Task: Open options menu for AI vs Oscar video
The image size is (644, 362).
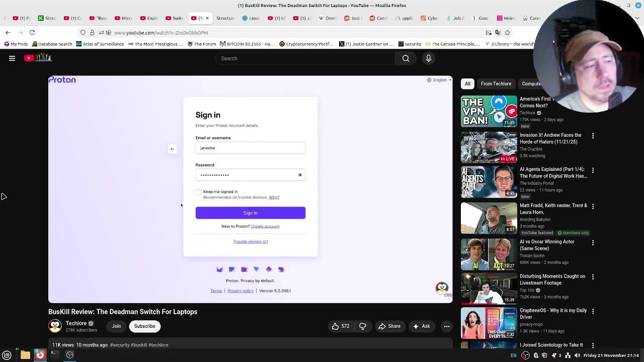Action: [x=593, y=243]
